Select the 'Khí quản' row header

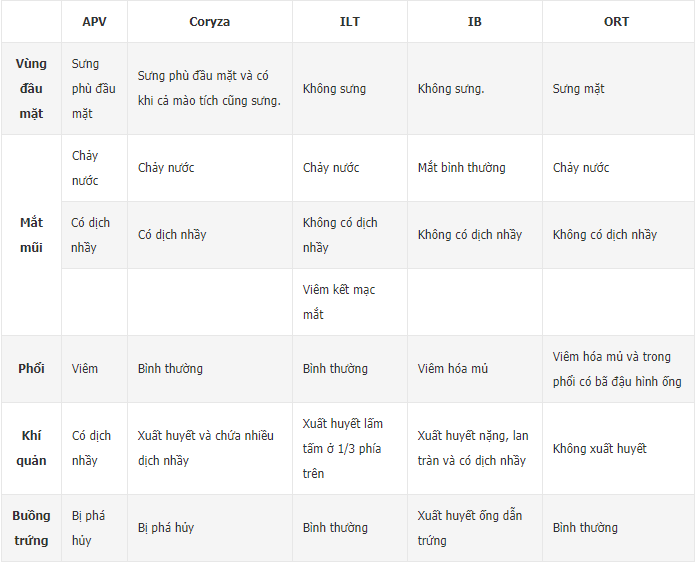pos(31,448)
